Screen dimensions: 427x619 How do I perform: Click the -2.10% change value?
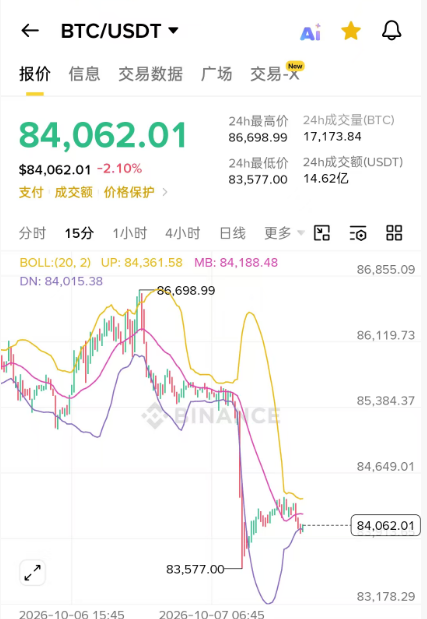[x=119, y=169]
